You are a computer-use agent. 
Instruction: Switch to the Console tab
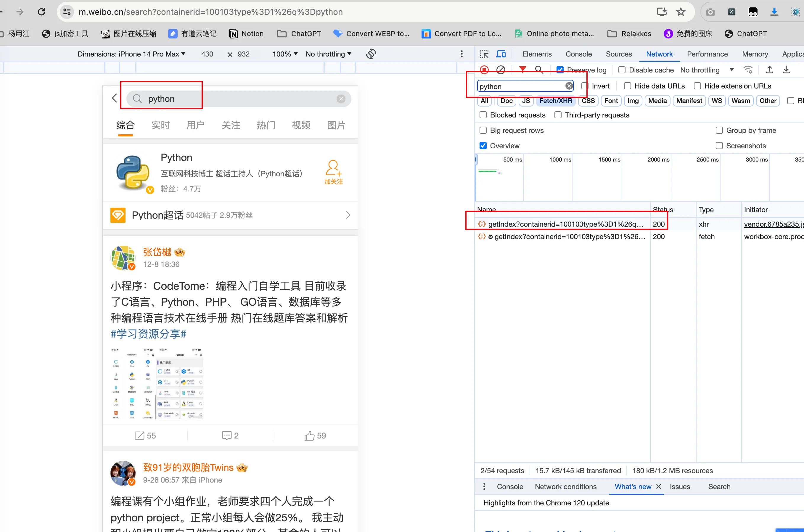(x=578, y=54)
